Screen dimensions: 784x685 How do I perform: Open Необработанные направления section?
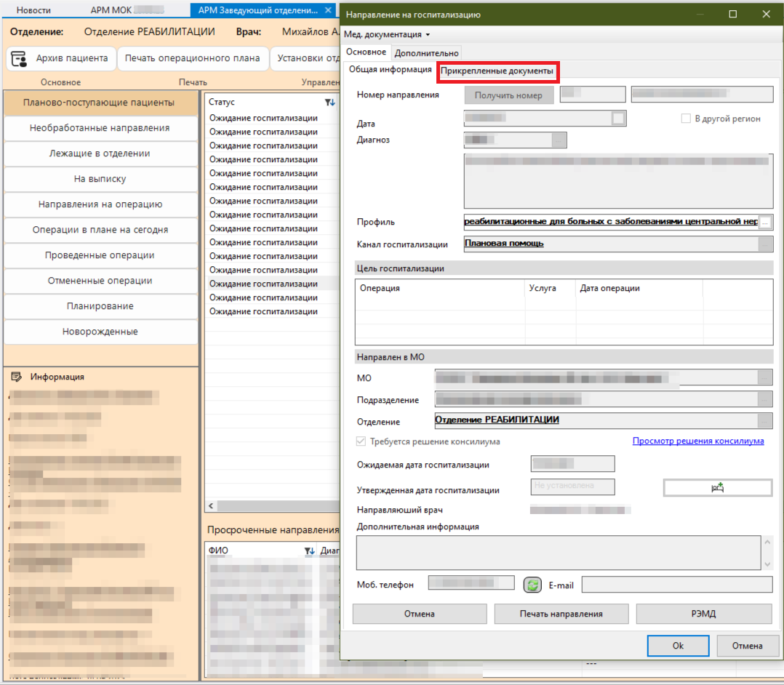(100, 128)
